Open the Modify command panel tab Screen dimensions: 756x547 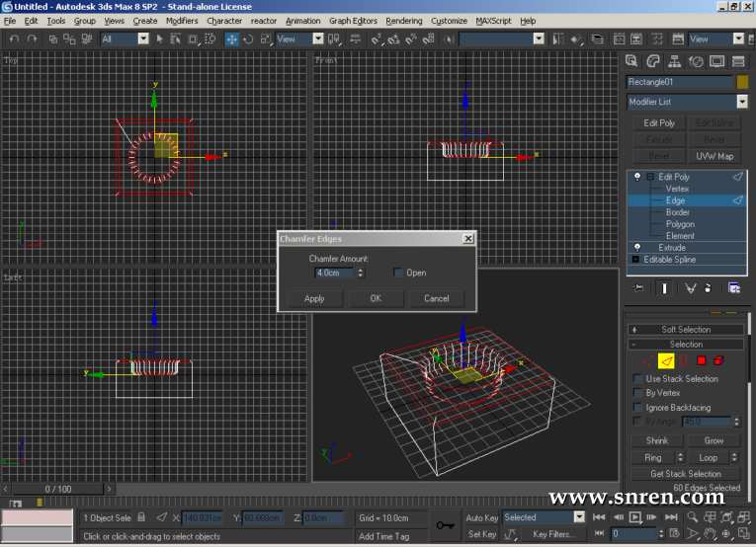click(x=652, y=61)
